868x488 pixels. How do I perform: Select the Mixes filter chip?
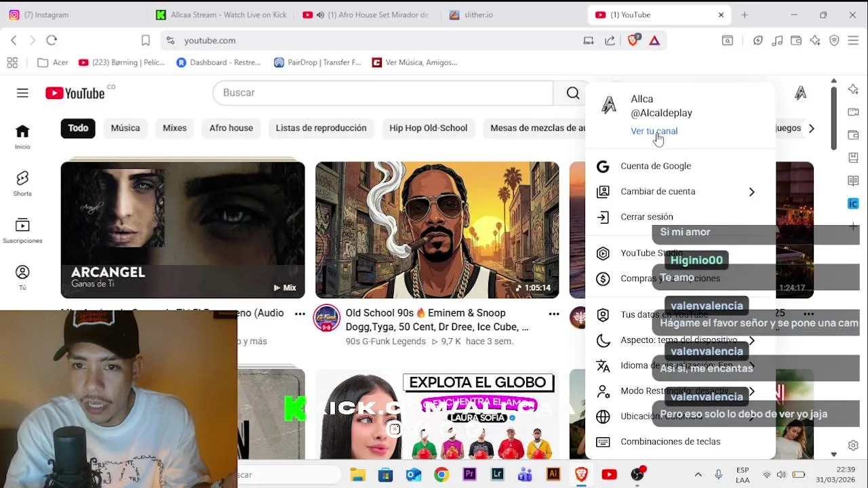coord(174,128)
